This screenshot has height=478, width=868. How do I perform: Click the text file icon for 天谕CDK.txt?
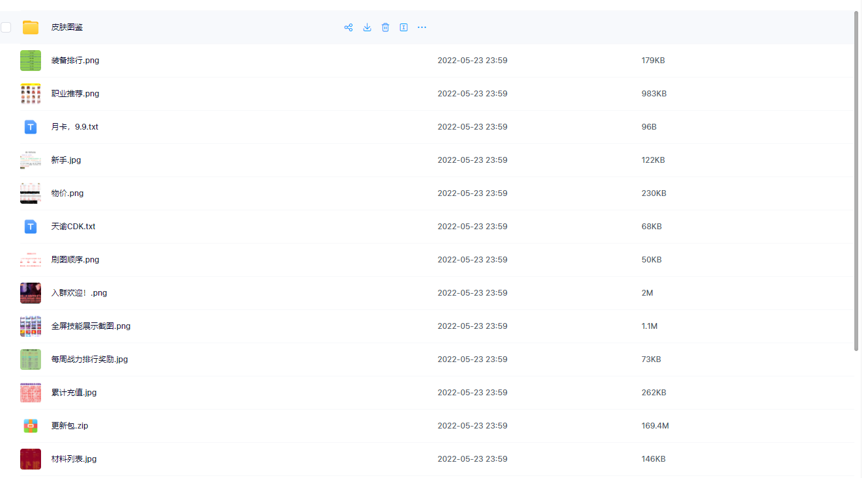point(31,227)
